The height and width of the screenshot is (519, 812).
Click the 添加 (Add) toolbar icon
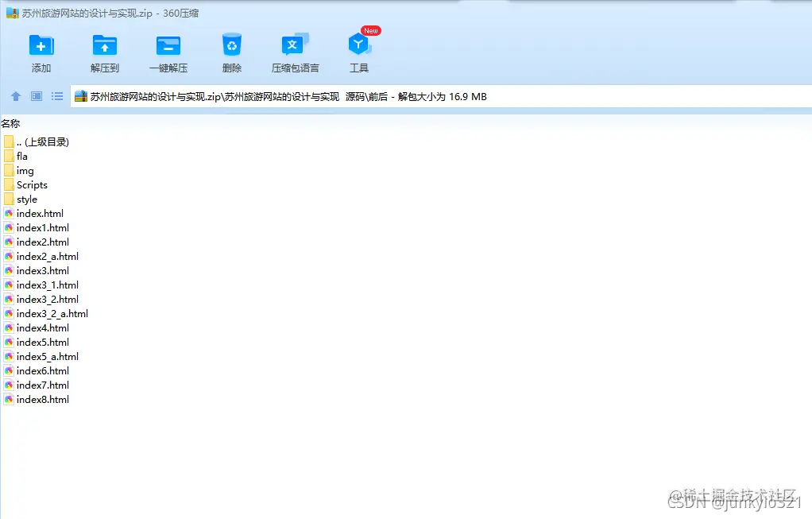[41, 45]
